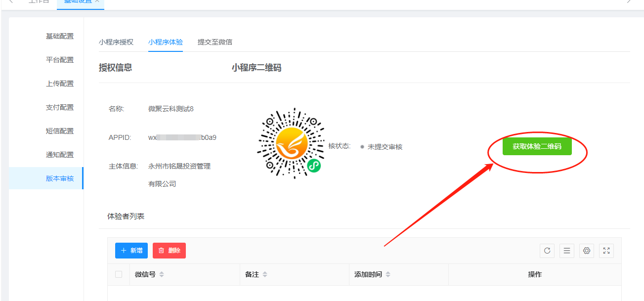This screenshot has height=301, width=644.
Task: Select all rows checkbox in table header
Action: [119, 274]
